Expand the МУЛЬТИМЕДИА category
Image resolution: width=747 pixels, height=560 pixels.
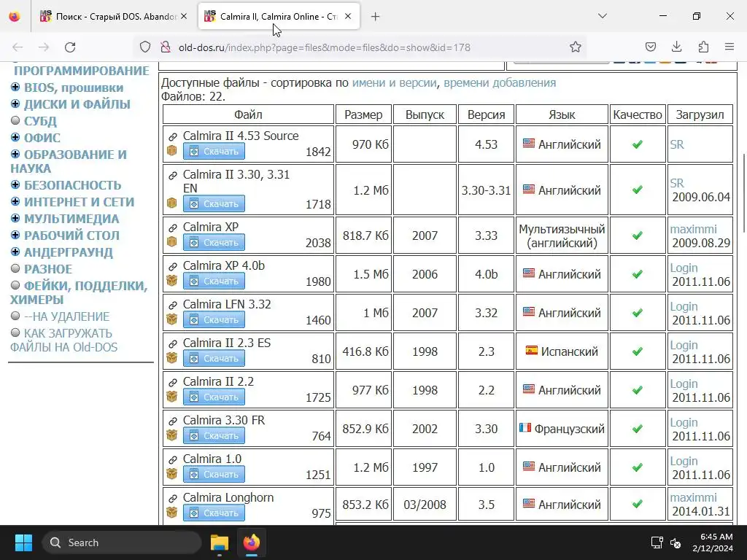click(15, 218)
